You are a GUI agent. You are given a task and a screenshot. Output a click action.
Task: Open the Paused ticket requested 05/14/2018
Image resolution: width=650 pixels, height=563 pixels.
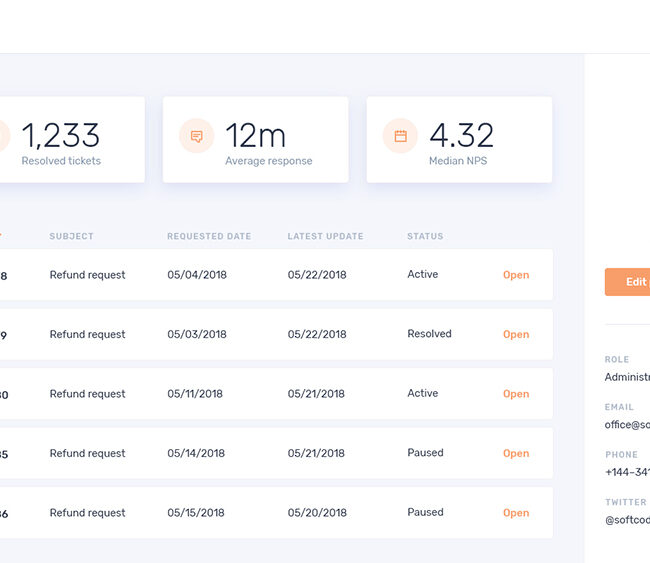coord(515,453)
